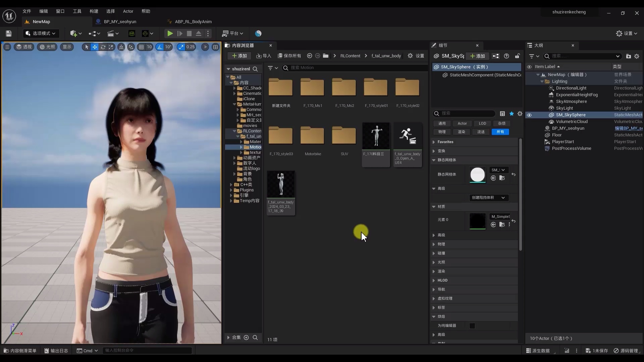Select the translate gizmo tool in the viewport

click(x=95, y=47)
